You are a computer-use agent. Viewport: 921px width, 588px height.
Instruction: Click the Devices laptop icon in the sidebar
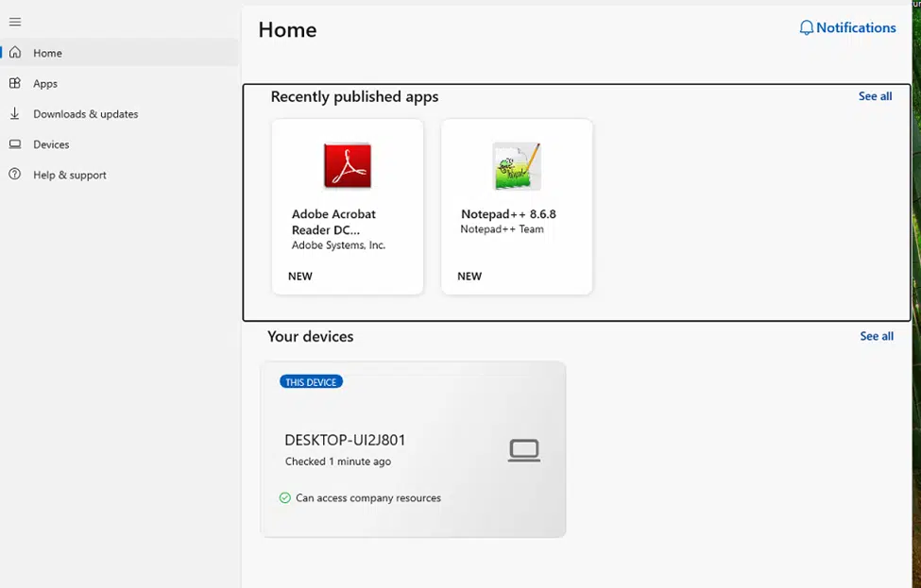click(x=15, y=144)
